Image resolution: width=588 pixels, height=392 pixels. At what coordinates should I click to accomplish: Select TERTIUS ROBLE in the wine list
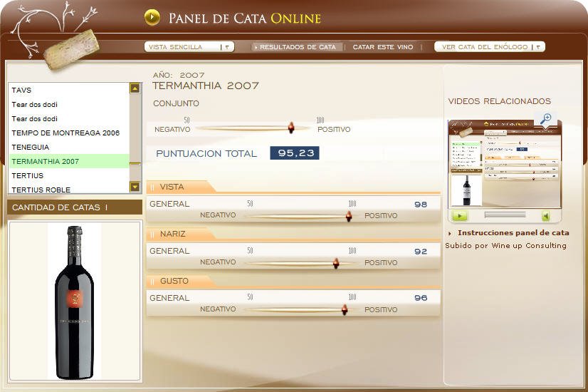pyautogui.click(x=68, y=190)
